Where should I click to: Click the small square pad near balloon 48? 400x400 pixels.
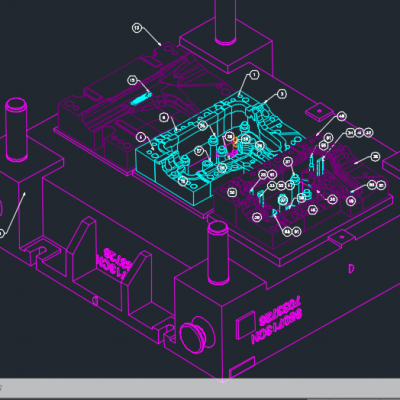[x=319, y=111]
